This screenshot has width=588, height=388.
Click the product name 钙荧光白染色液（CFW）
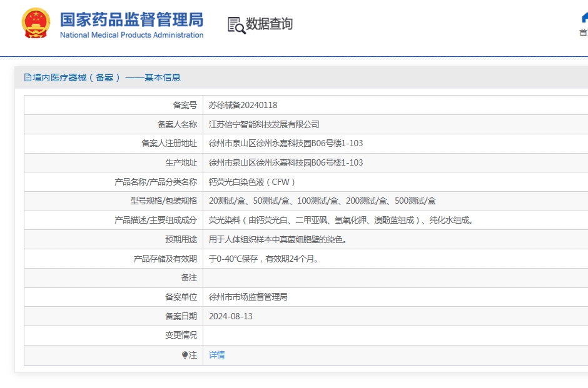(251, 182)
